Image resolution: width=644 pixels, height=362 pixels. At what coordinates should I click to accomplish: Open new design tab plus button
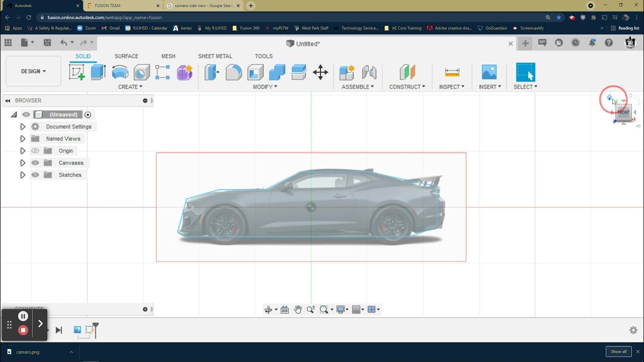click(525, 43)
